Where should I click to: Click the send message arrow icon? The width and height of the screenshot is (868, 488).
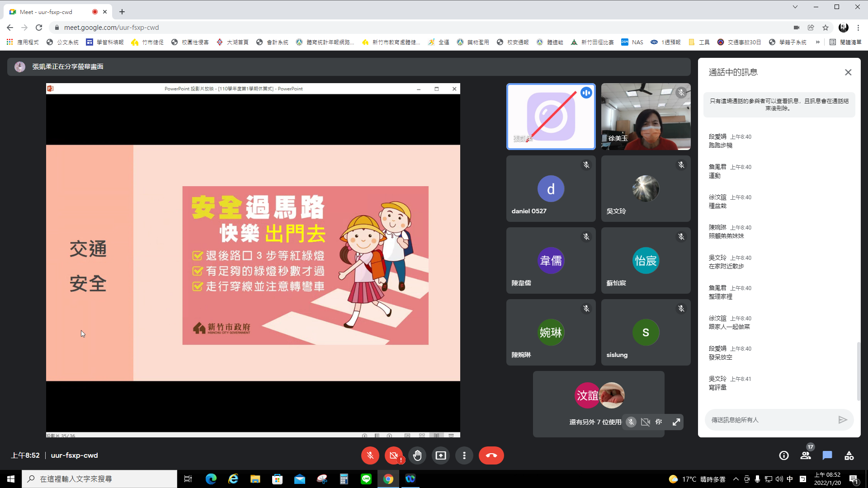click(x=842, y=420)
